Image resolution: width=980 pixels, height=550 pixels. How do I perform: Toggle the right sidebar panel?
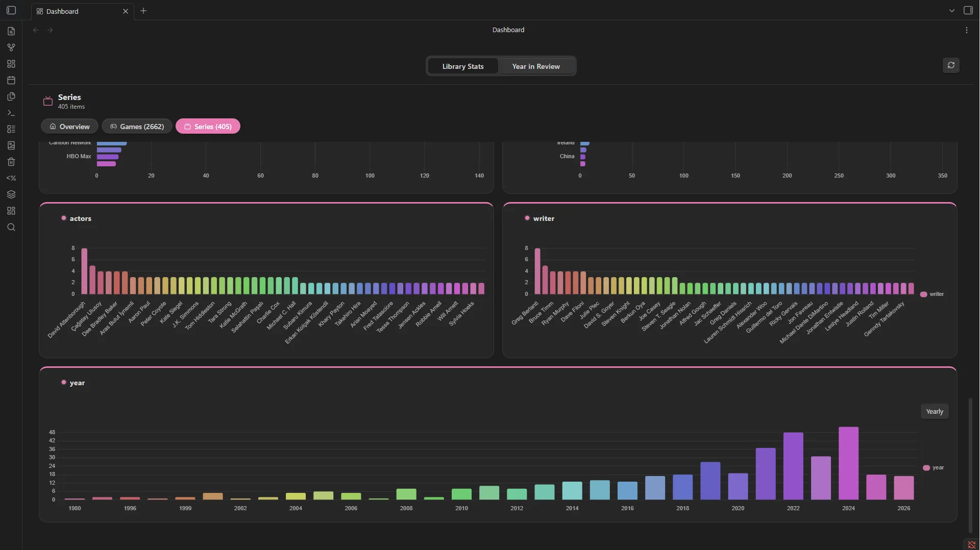pos(968,10)
